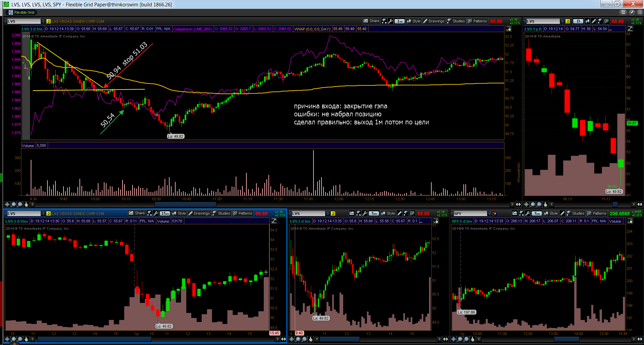Open the Drawings menu in the 1m chart

point(434,21)
